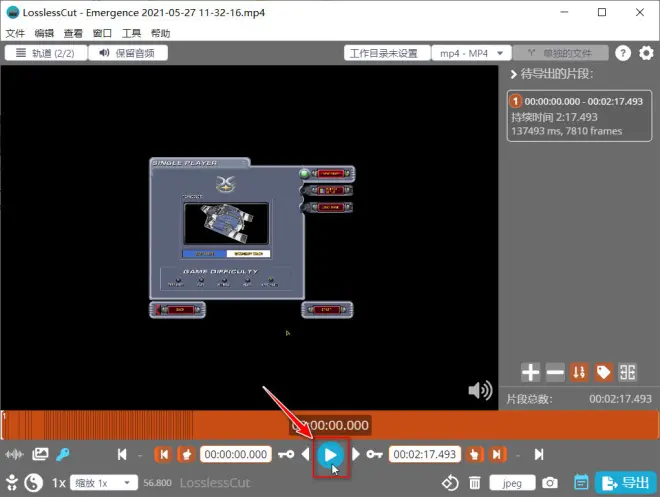Step back one frame
The height and width of the screenshot is (497, 660).
(x=306, y=454)
